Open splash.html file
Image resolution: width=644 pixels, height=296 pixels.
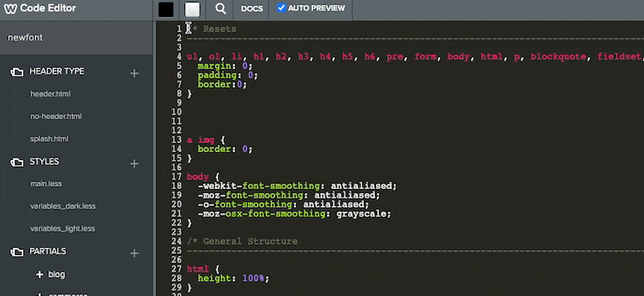click(x=49, y=139)
